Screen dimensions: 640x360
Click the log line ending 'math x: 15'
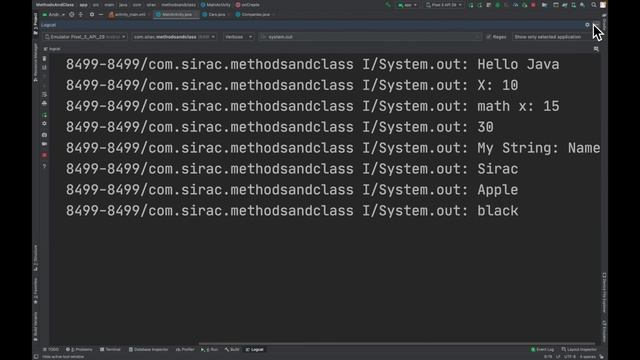[x=313, y=106]
